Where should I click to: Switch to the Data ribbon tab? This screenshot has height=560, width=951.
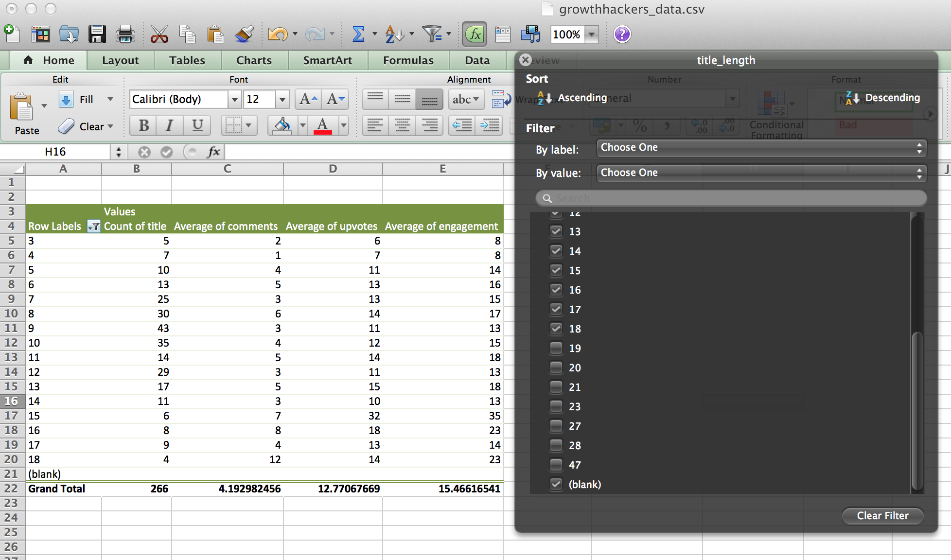click(477, 60)
